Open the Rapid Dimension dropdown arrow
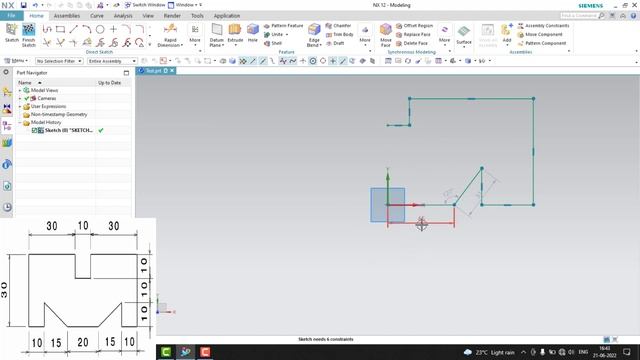The width and height of the screenshot is (640, 360). coord(182,45)
